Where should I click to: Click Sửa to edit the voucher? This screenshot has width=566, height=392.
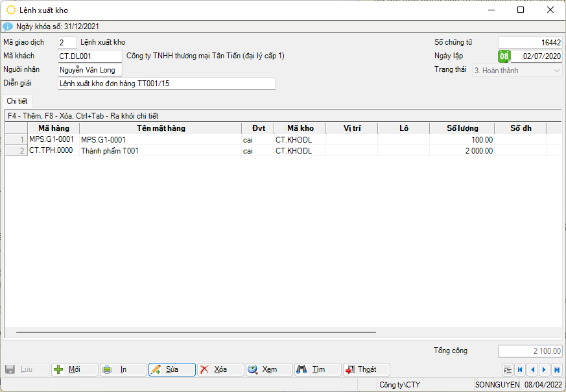tap(172, 369)
